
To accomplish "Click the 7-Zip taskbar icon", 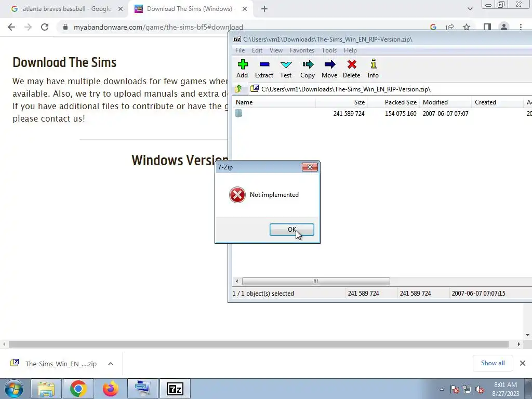I will (175, 389).
